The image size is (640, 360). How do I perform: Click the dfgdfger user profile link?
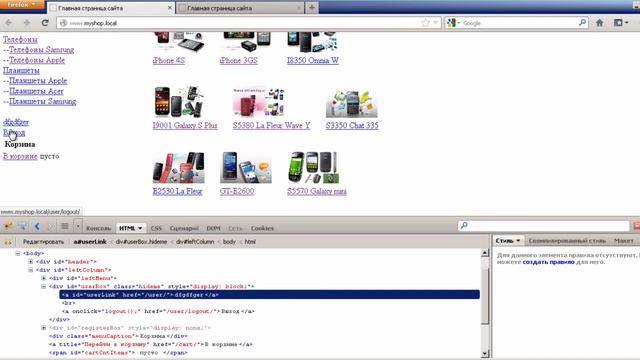[16, 122]
